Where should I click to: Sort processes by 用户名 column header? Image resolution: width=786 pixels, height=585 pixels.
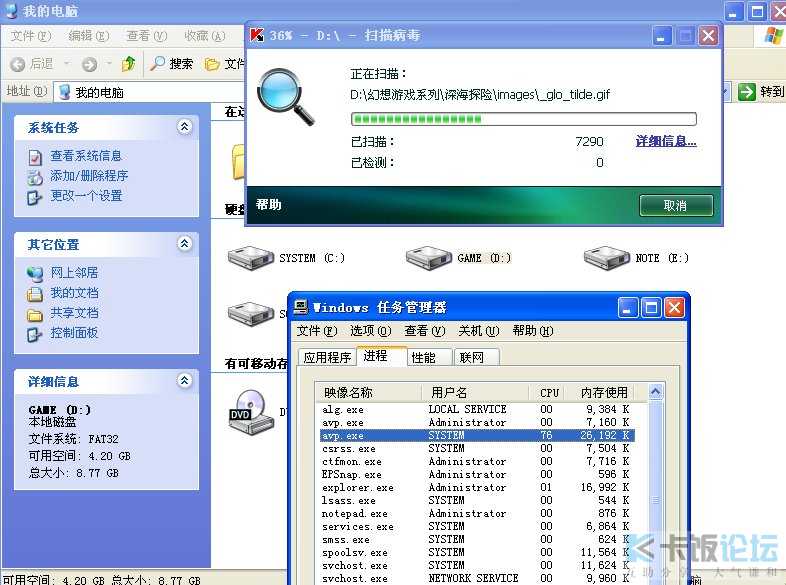pyautogui.click(x=476, y=393)
